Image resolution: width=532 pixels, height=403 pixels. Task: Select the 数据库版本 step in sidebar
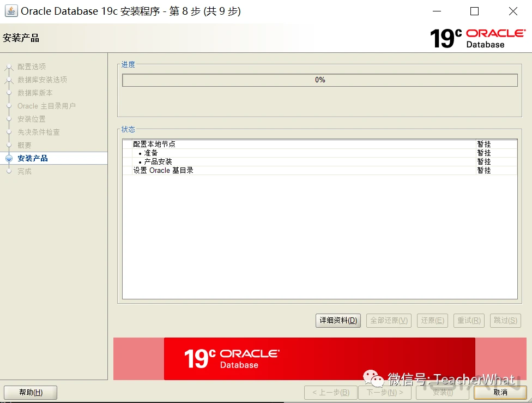click(x=35, y=93)
